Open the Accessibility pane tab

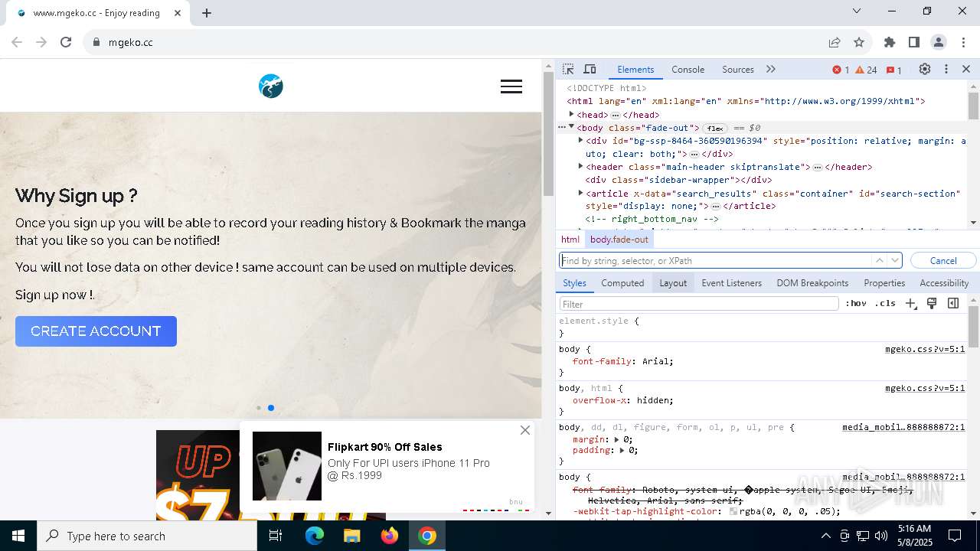pyautogui.click(x=944, y=283)
